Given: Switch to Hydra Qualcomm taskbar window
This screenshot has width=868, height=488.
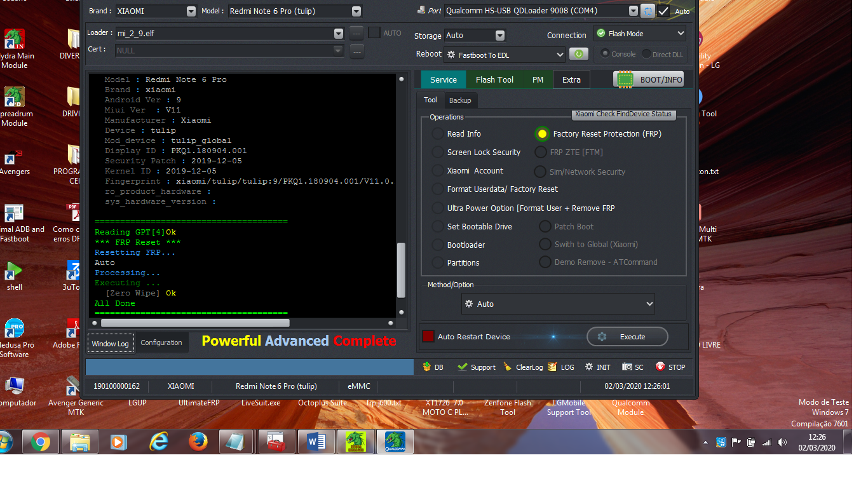Looking at the screenshot, I should click(395, 442).
